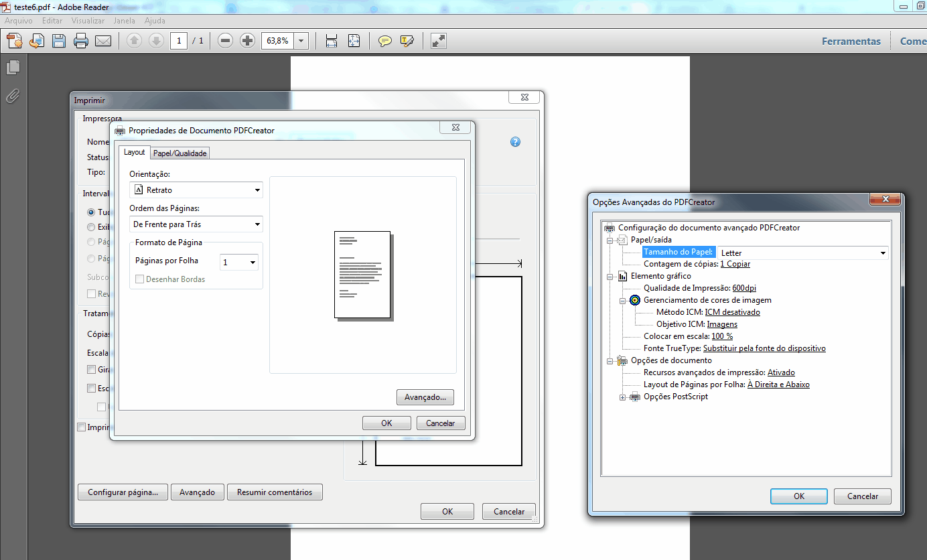Viewport: 927px width, 560px height.
Task: Select the Highlight Text tool icon
Action: [407, 41]
